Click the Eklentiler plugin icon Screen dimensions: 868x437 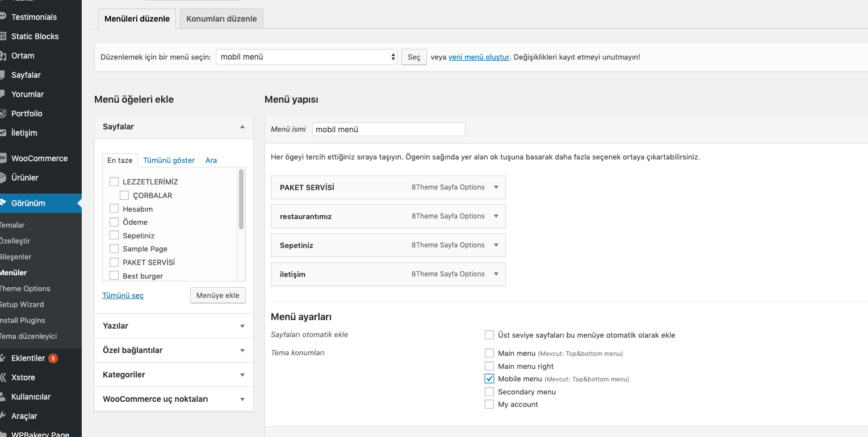(x=3, y=358)
